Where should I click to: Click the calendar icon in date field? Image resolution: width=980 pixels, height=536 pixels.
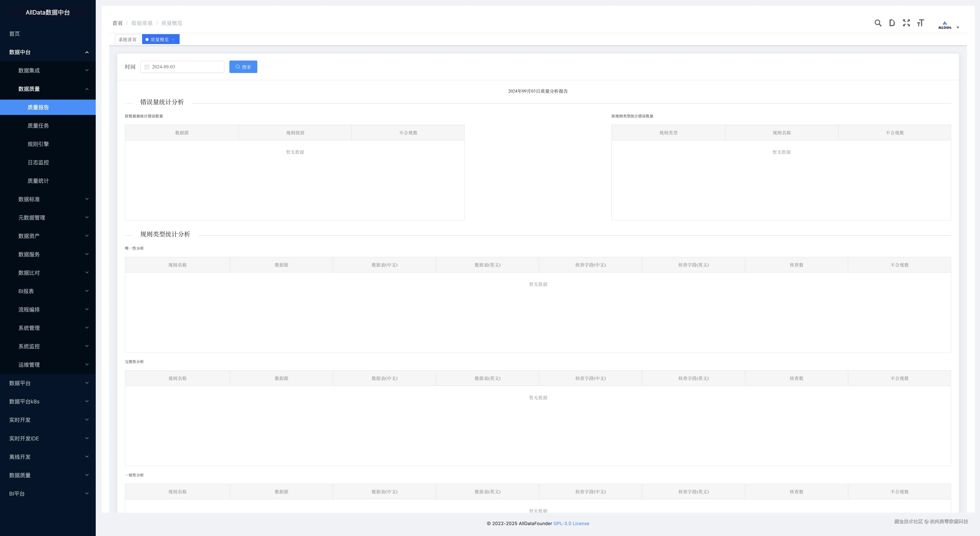click(147, 67)
